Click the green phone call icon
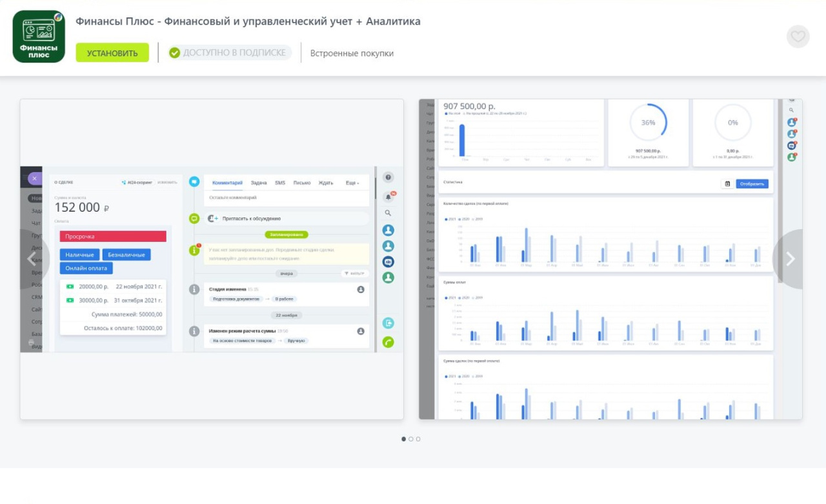This screenshot has height=504, width=826. coord(388,342)
